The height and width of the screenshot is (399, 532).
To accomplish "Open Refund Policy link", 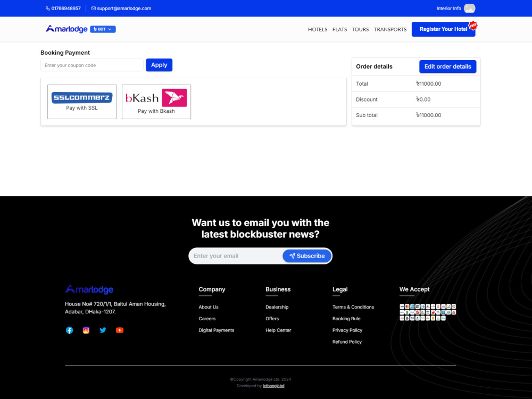I will tap(347, 342).
